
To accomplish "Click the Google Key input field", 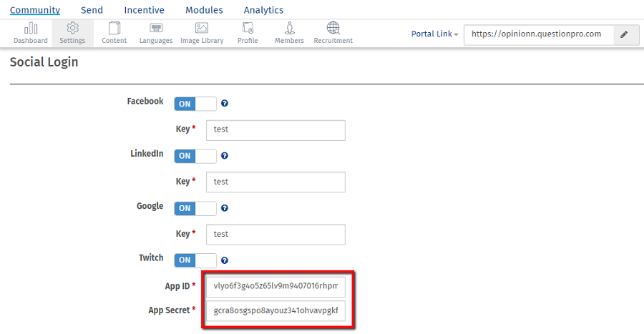I will [275, 235].
